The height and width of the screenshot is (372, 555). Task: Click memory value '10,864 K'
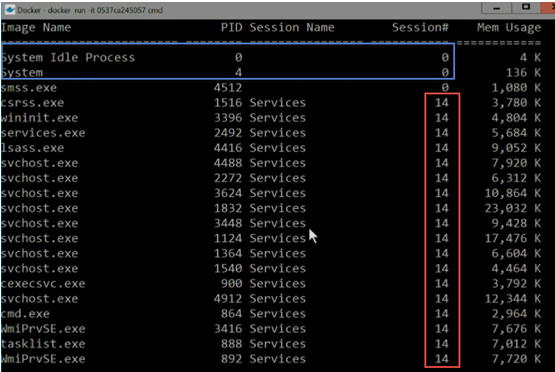point(513,193)
